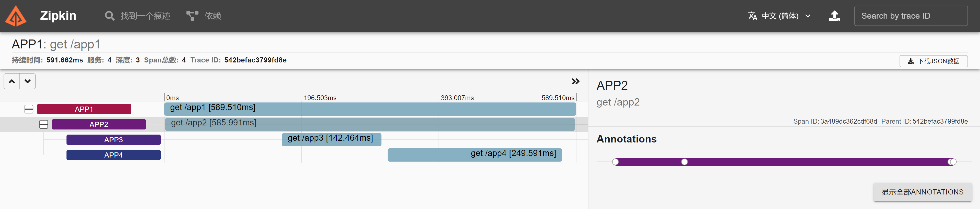Select the APP1 service label
Viewport: 980px width, 209px height.
point(84,109)
